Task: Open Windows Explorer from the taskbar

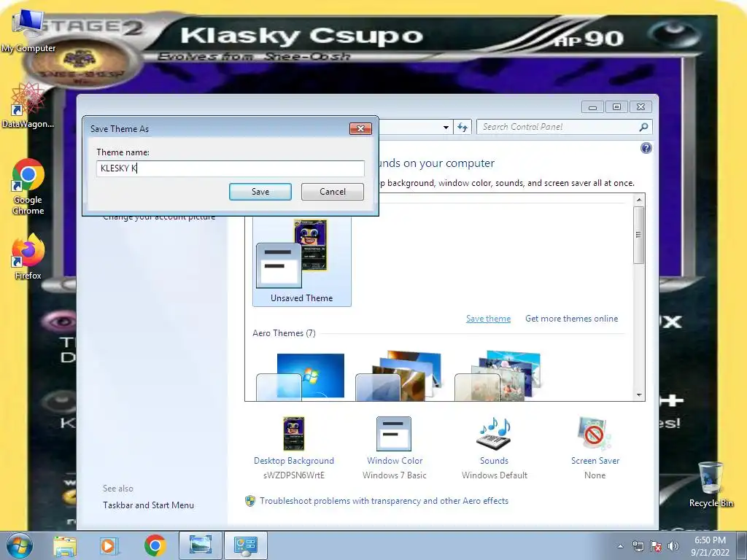Action: [x=65, y=545]
